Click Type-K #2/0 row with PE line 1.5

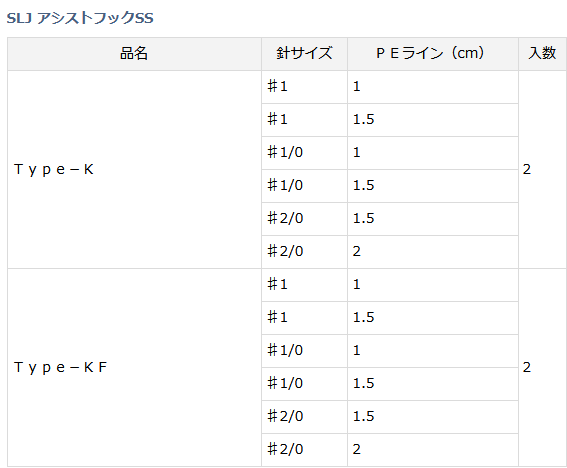coord(390,218)
